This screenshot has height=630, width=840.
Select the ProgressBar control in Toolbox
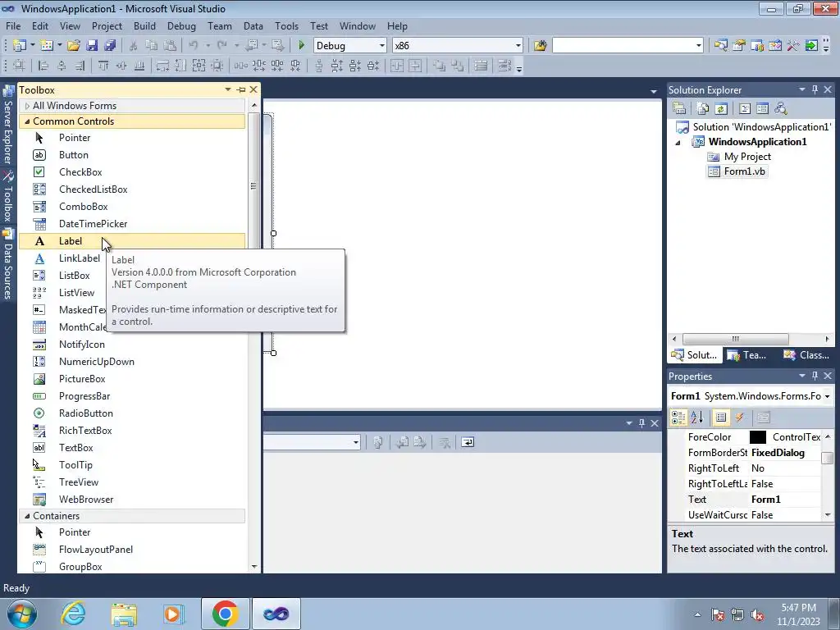point(132,396)
